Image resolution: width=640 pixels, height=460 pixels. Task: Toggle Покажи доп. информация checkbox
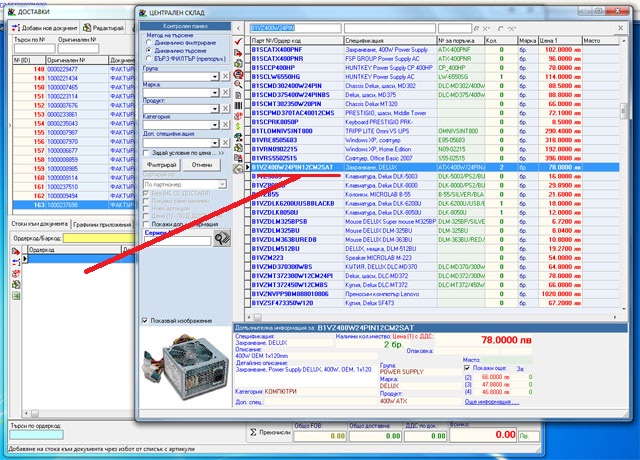146,224
